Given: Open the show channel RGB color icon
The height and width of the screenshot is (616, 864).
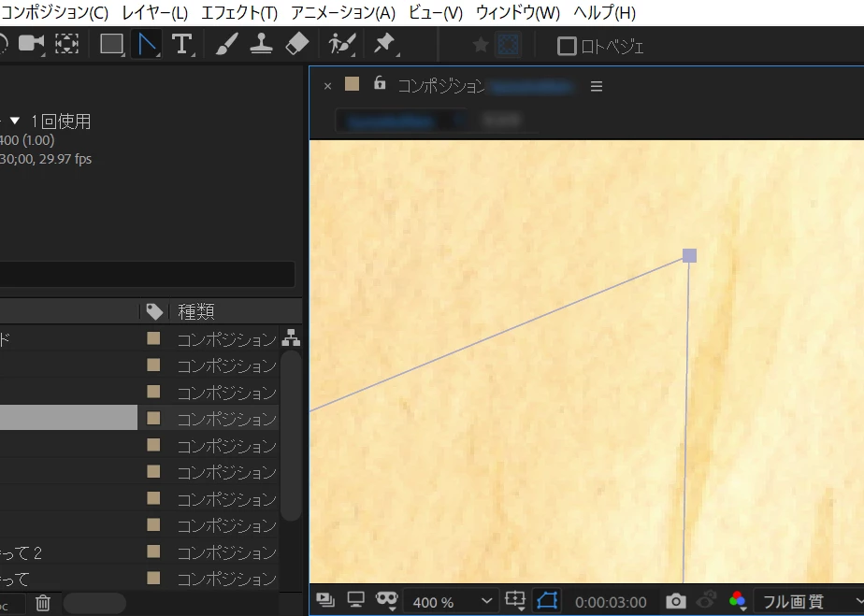Looking at the screenshot, I should coord(737,600).
